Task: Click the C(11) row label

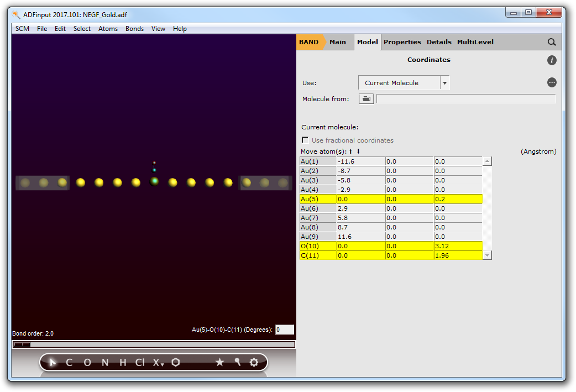Action: [318, 255]
